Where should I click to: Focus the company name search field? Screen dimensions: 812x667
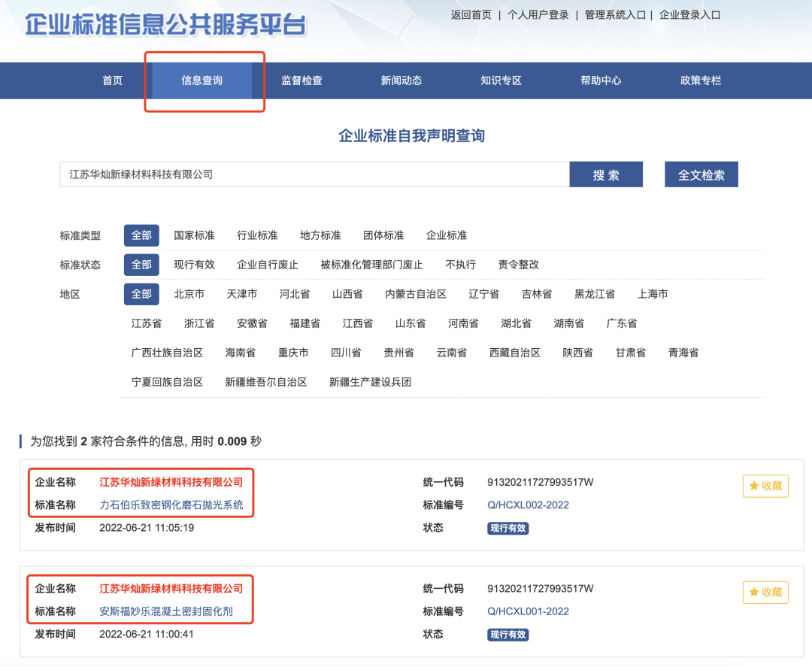coord(314,174)
